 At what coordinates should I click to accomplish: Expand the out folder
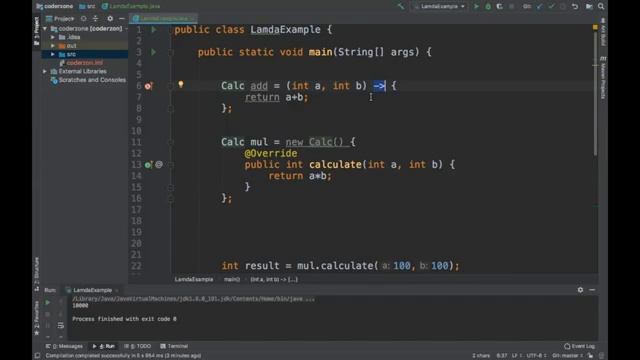coord(53,46)
